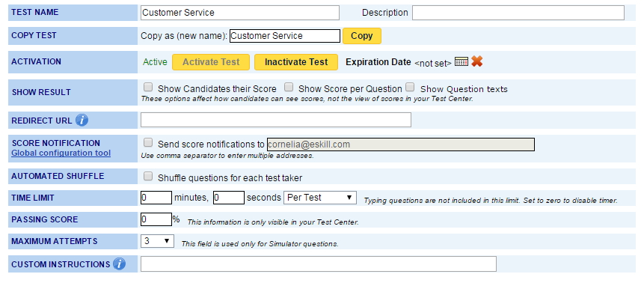Expand the Maximum Attempts dropdown
This screenshot has width=644, height=283.
[x=157, y=241]
